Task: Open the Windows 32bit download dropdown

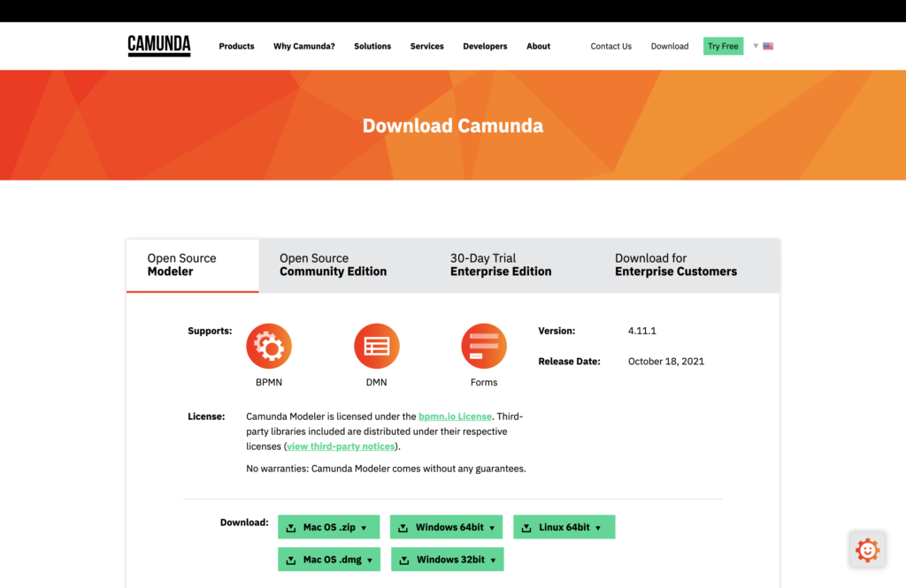Action: click(x=447, y=559)
